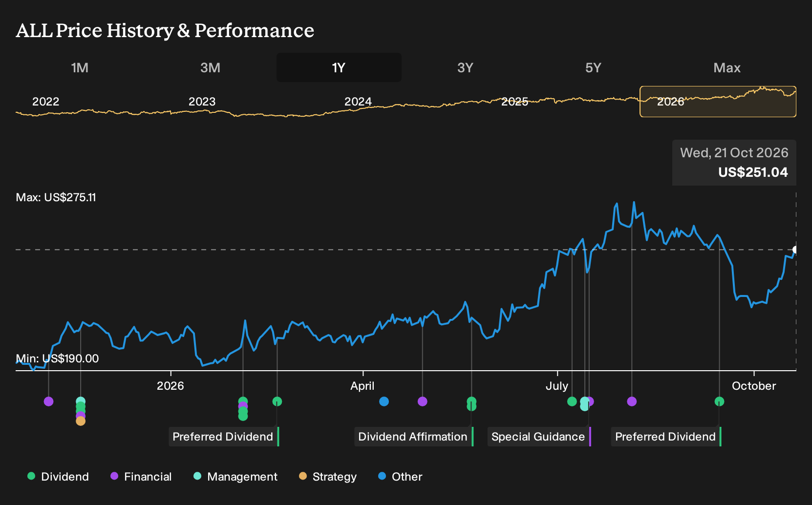Toggle Strategy events in the legend
This screenshot has width=812, height=505.
click(328, 477)
